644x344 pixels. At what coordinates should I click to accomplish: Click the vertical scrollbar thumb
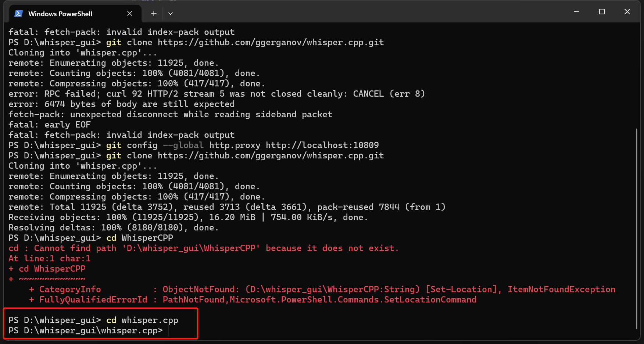(636, 228)
